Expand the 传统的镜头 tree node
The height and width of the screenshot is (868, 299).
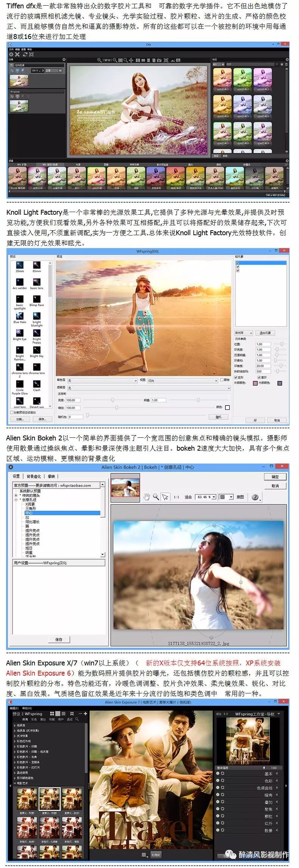tap(16, 495)
